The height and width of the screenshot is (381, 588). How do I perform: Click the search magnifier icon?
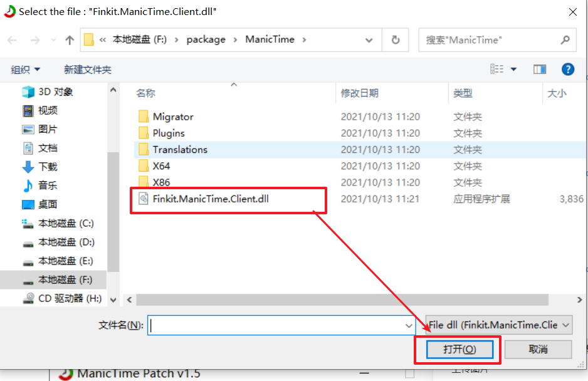coord(565,39)
